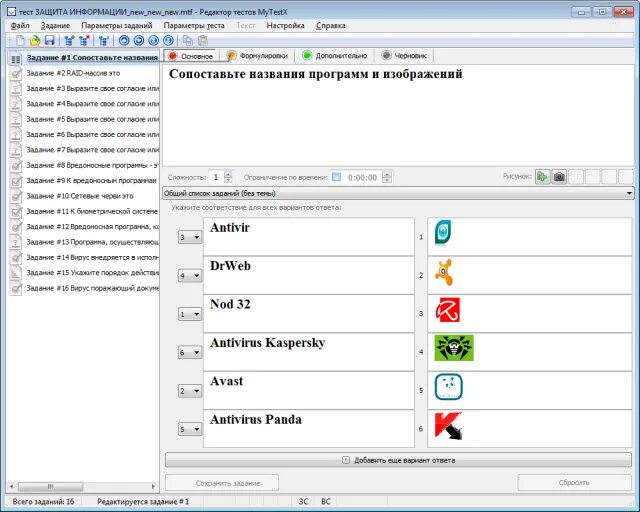640x512 pixels.
Task: Move task up with blue arrow icon
Action: [x=124, y=40]
